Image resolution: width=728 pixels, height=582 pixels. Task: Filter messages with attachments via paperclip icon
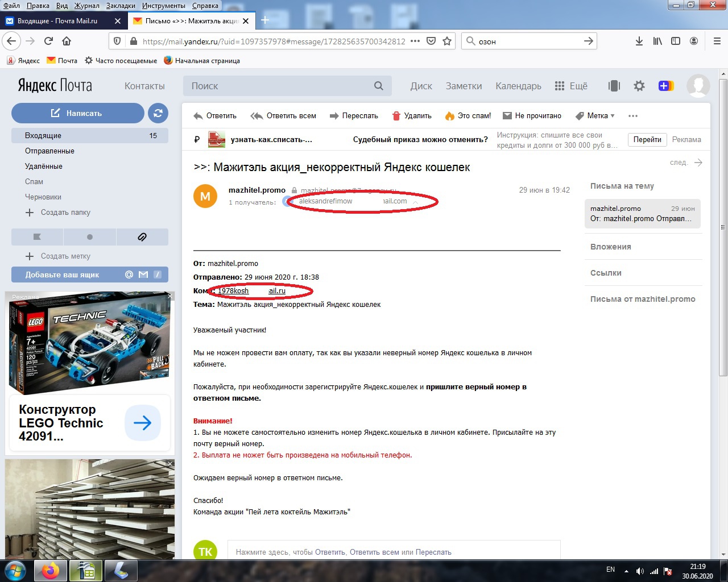pyautogui.click(x=142, y=236)
